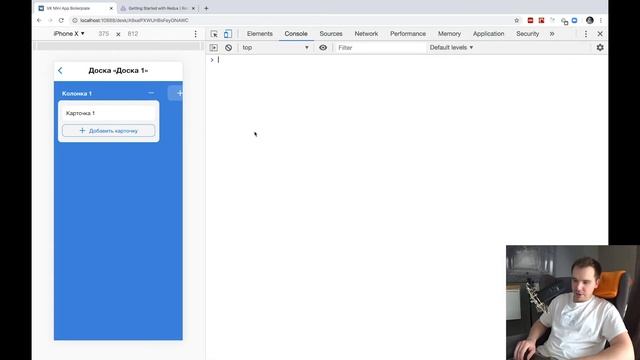The width and height of the screenshot is (640, 360).
Task: Click the viewport width field 375
Action: pos(104,34)
